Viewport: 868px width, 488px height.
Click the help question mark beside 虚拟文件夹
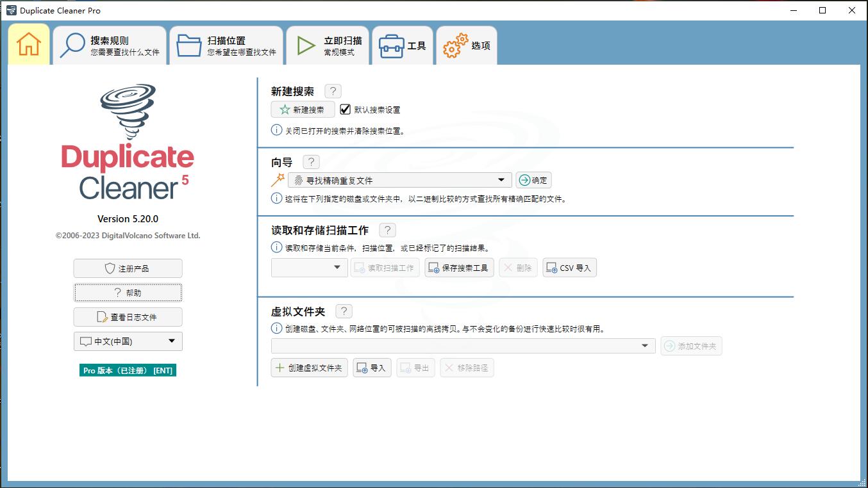coord(344,311)
